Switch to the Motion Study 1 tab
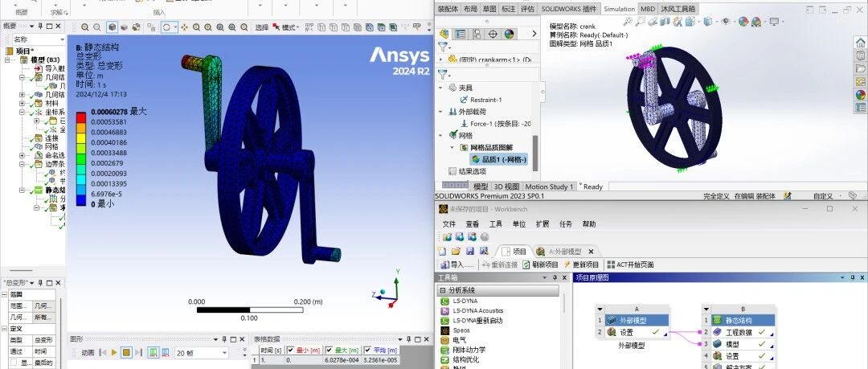This screenshot has width=868, height=369. coord(549,187)
